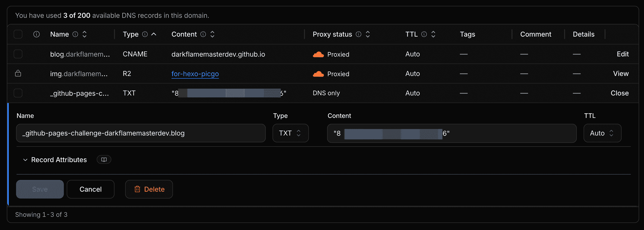This screenshot has width=644, height=230.
Task: Open the Auto TTL dropdown in editor
Action: [602, 133]
